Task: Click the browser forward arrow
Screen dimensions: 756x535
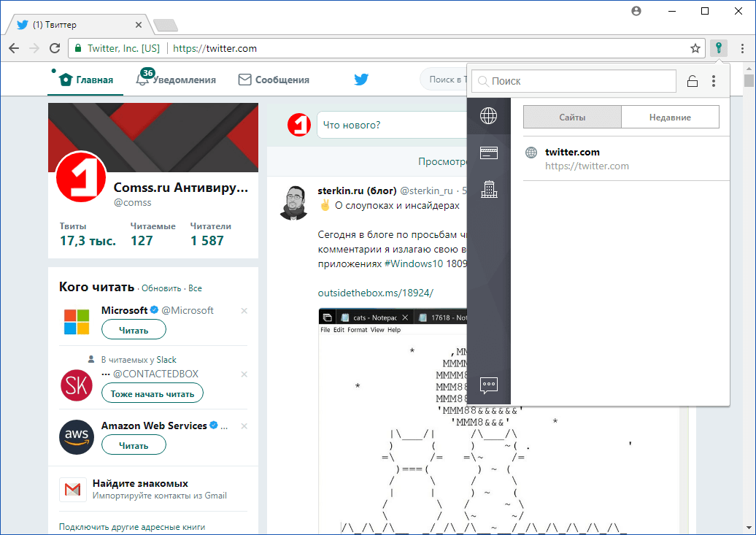Action: coord(34,48)
